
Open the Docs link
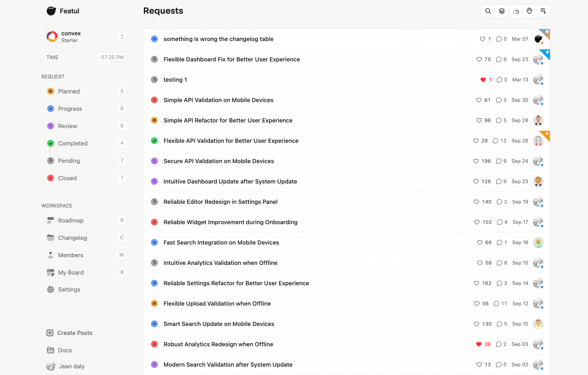pyautogui.click(x=64, y=350)
